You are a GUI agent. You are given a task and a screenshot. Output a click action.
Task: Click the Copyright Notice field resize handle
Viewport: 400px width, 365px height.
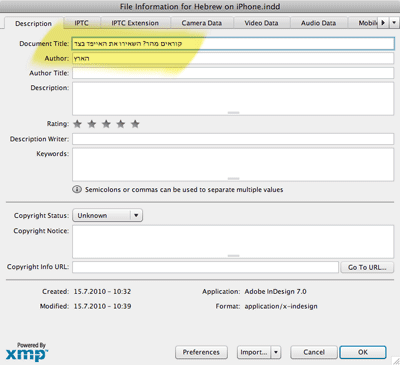(233, 256)
